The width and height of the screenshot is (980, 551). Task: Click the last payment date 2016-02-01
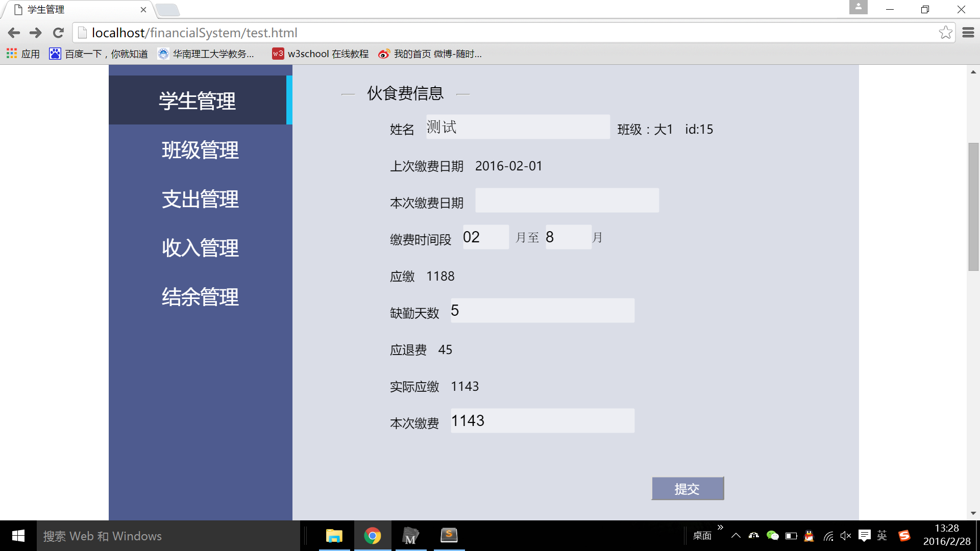pos(508,166)
